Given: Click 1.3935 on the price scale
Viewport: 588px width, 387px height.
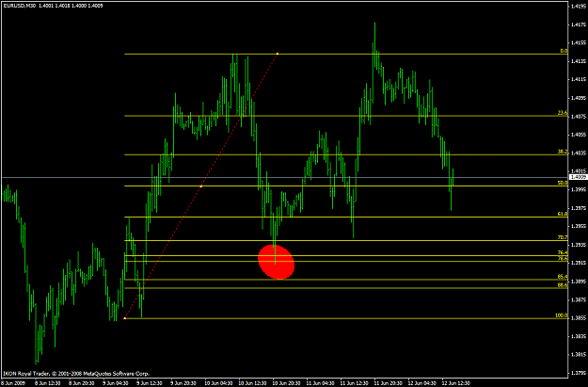Looking at the screenshot, I should [x=579, y=245].
